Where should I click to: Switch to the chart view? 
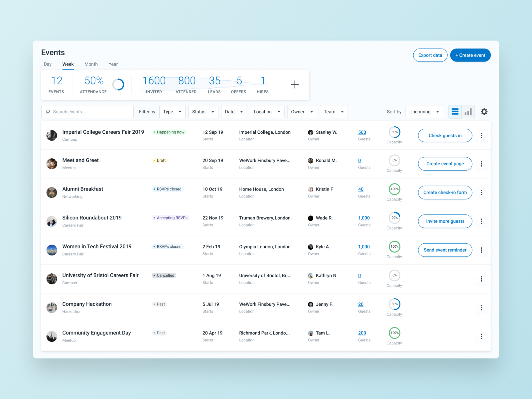tap(468, 111)
